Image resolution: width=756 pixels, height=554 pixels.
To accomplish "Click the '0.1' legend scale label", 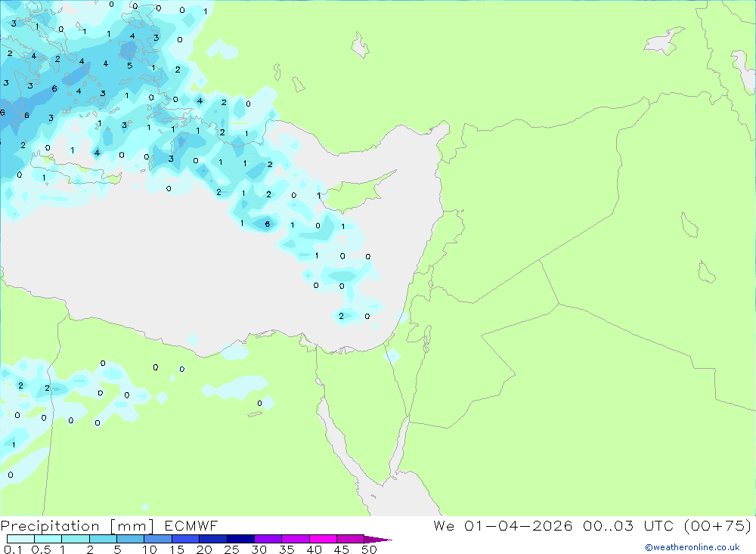I will [13, 549].
